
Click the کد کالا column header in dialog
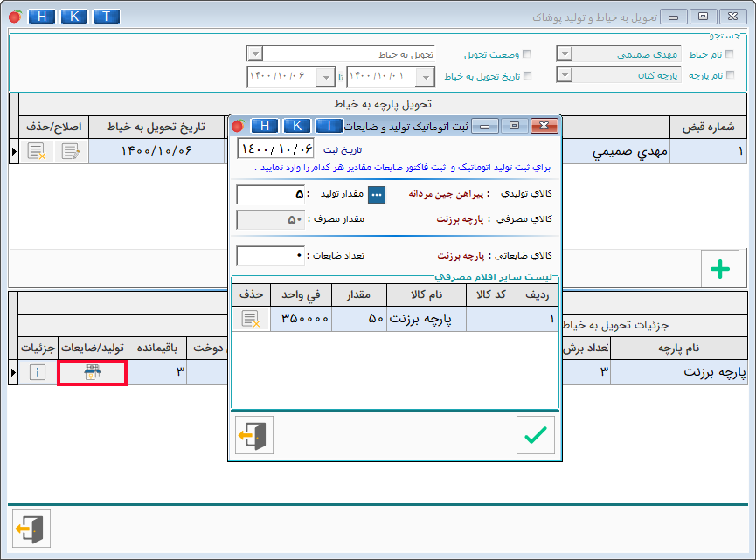coord(491,295)
